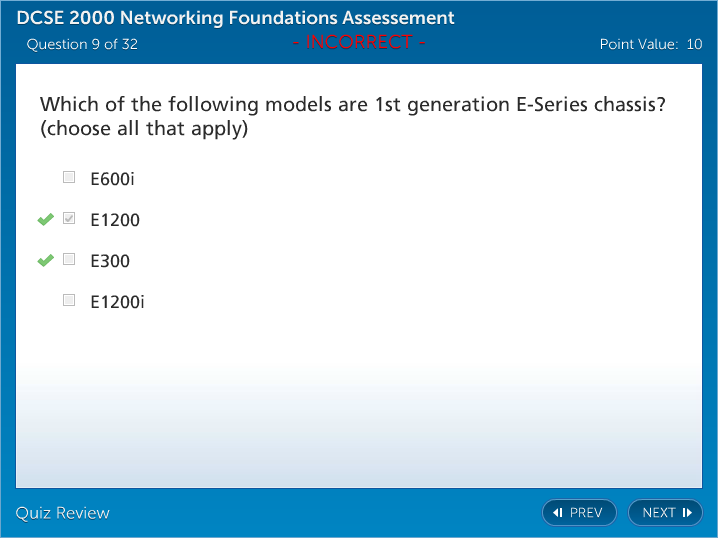This screenshot has height=538, width=718.
Task: Click the "choose all that apply" hint
Action: coord(143,130)
